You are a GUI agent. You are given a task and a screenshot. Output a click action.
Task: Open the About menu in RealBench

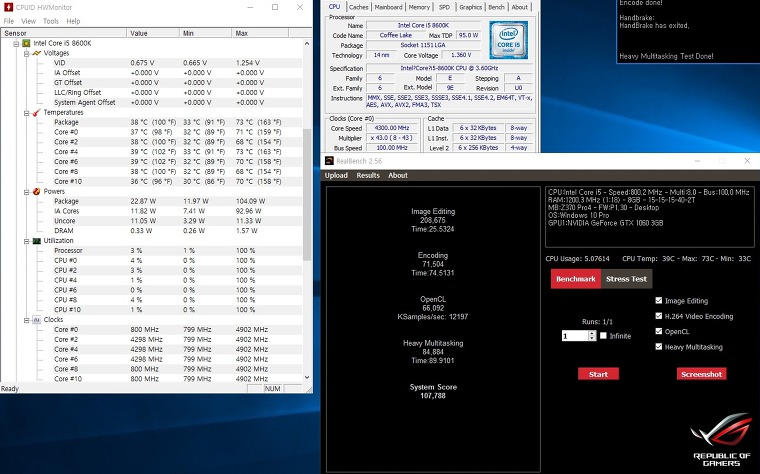(397, 175)
